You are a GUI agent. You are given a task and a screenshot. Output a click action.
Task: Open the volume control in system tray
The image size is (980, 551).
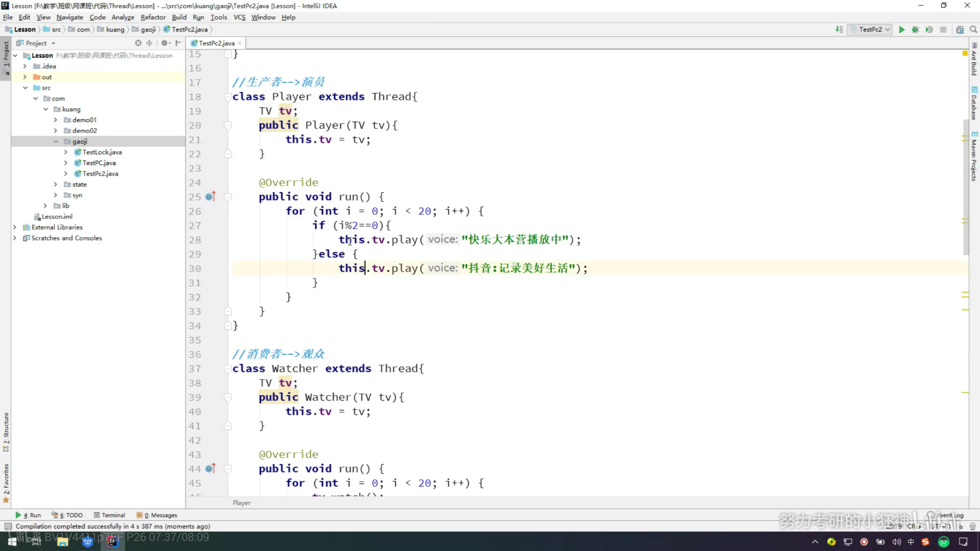coord(896,541)
